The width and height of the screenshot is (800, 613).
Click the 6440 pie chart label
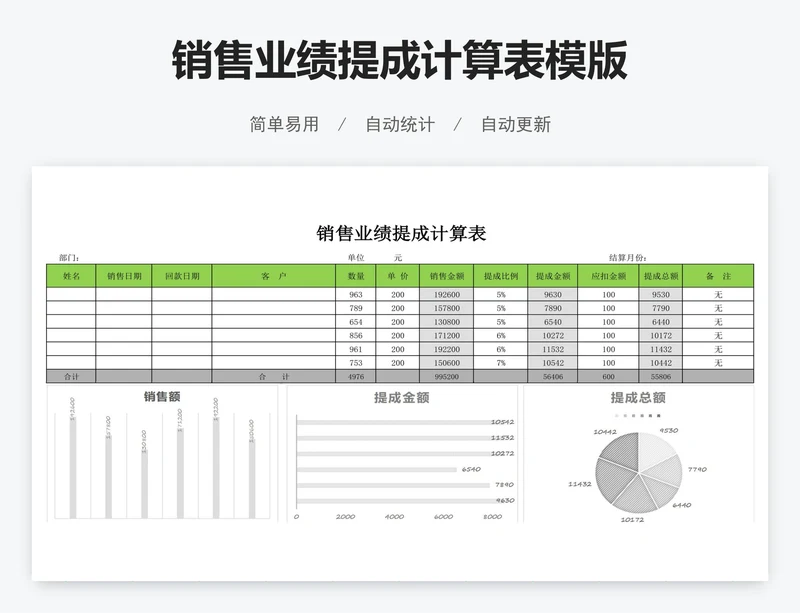(x=682, y=505)
